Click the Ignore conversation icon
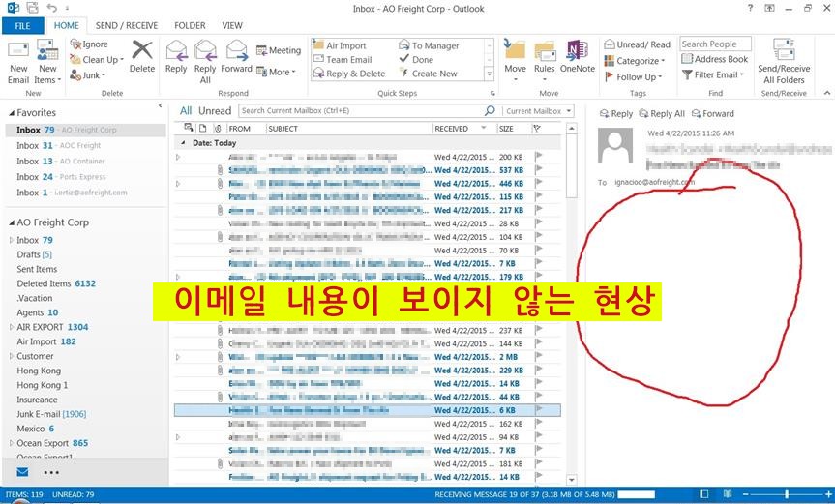 coord(89,44)
